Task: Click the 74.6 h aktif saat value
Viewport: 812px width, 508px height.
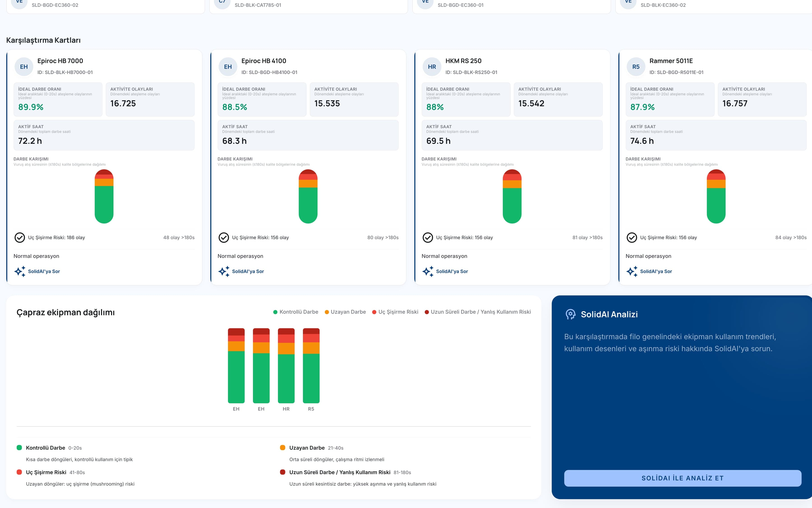Action: (x=642, y=141)
